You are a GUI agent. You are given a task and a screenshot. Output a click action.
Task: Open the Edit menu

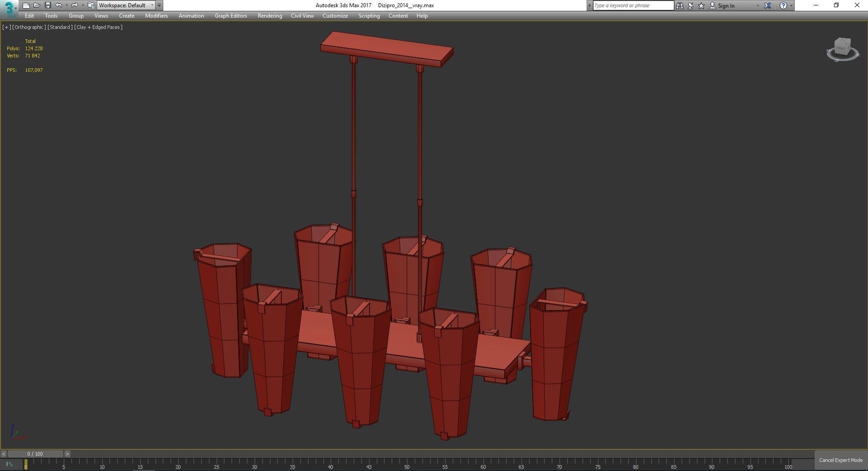pos(29,16)
